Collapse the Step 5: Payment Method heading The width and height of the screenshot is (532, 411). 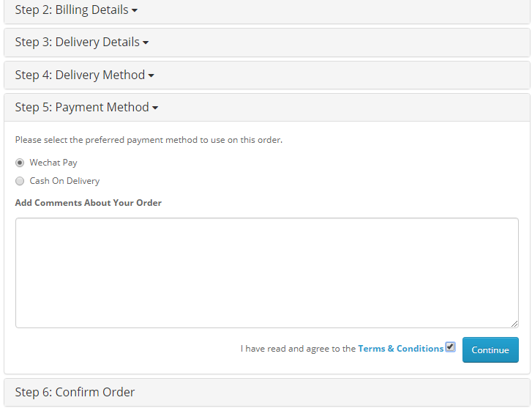pyautogui.click(x=81, y=108)
